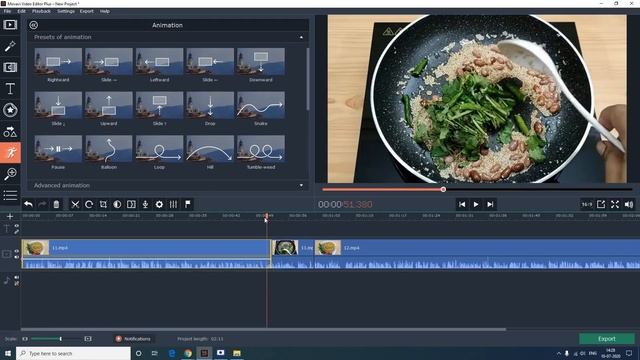Open Color adjustments half-circle tool

coord(117,204)
